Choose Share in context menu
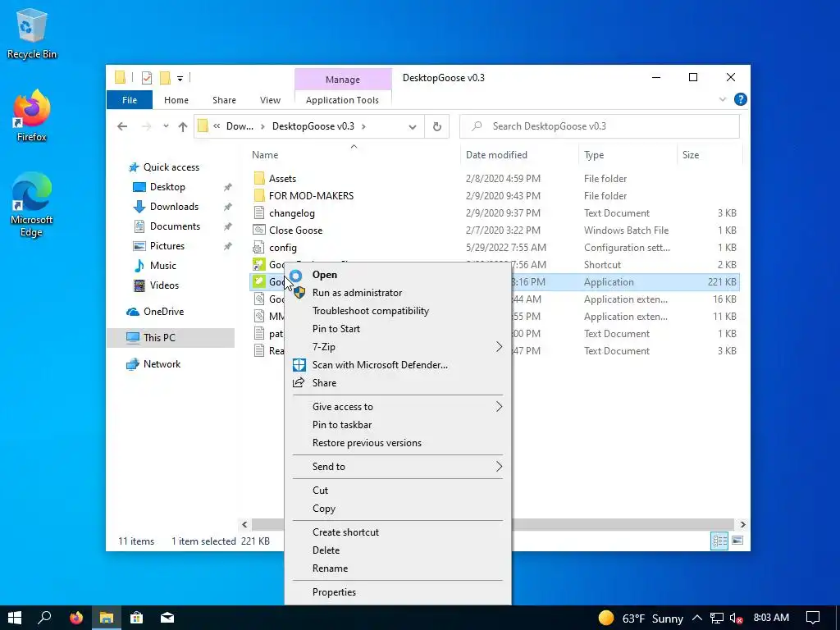This screenshot has width=840, height=630. tap(398, 383)
